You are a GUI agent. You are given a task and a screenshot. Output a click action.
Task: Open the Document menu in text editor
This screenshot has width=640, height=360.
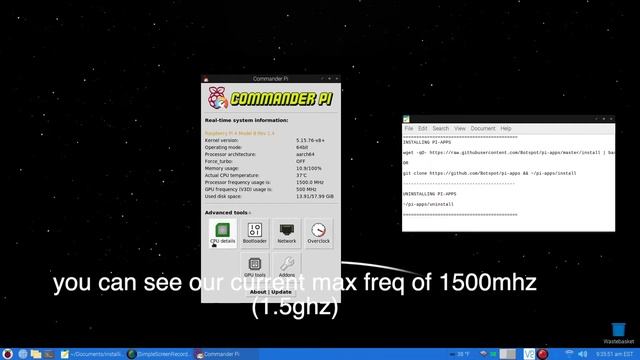tap(483, 129)
